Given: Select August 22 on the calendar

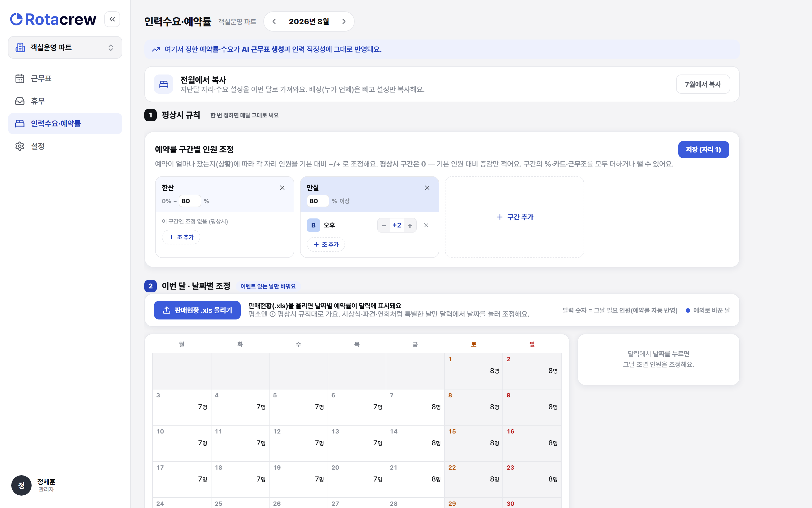Looking at the screenshot, I should [x=473, y=479].
